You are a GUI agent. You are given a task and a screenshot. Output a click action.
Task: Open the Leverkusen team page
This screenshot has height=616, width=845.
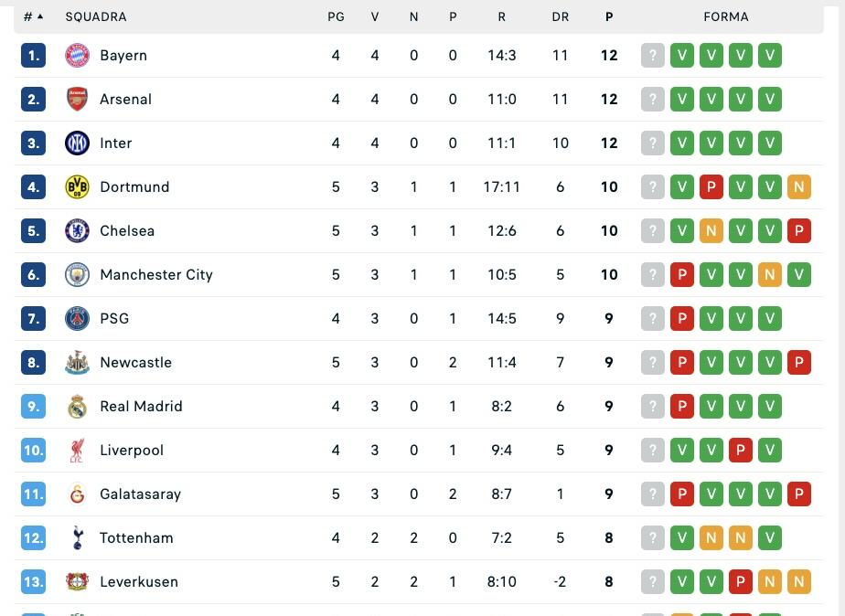(x=139, y=581)
